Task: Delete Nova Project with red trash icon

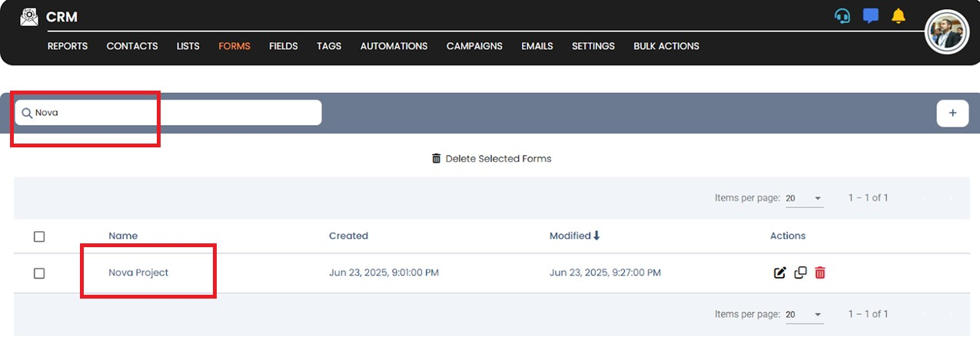Action: (x=820, y=273)
